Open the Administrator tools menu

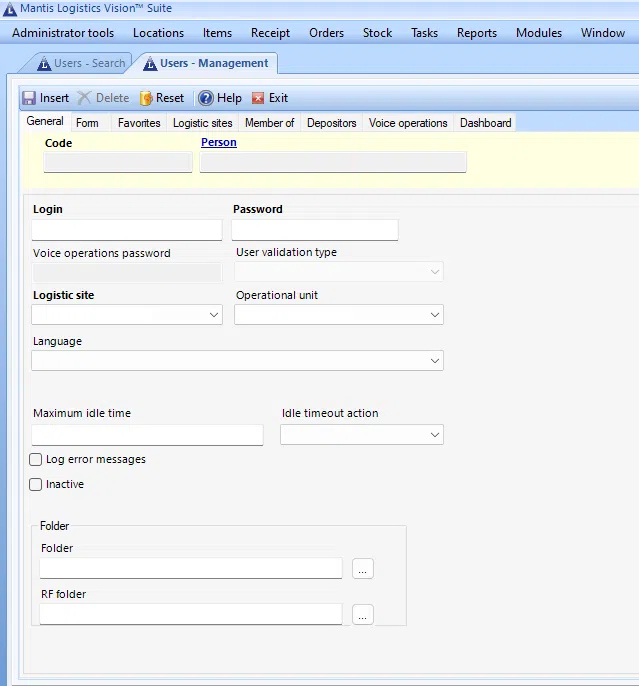(x=63, y=33)
